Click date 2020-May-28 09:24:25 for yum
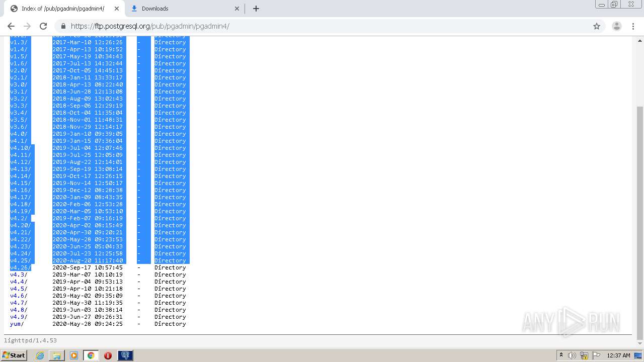 [x=88, y=324]
